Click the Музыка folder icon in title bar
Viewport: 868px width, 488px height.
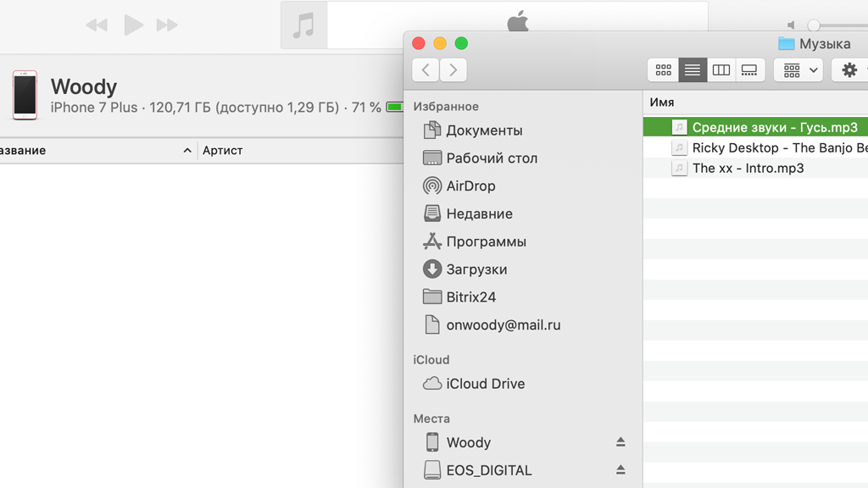pyautogui.click(x=786, y=43)
